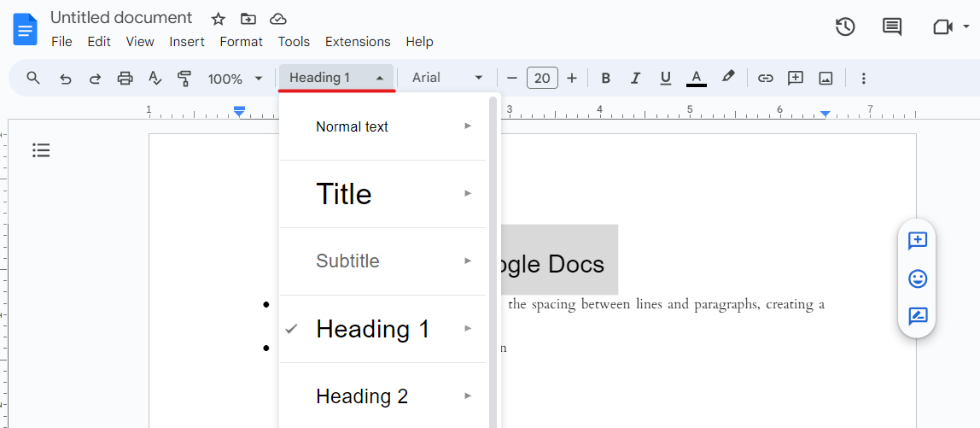Click the insert link icon
This screenshot has height=428, width=980.
[766, 78]
